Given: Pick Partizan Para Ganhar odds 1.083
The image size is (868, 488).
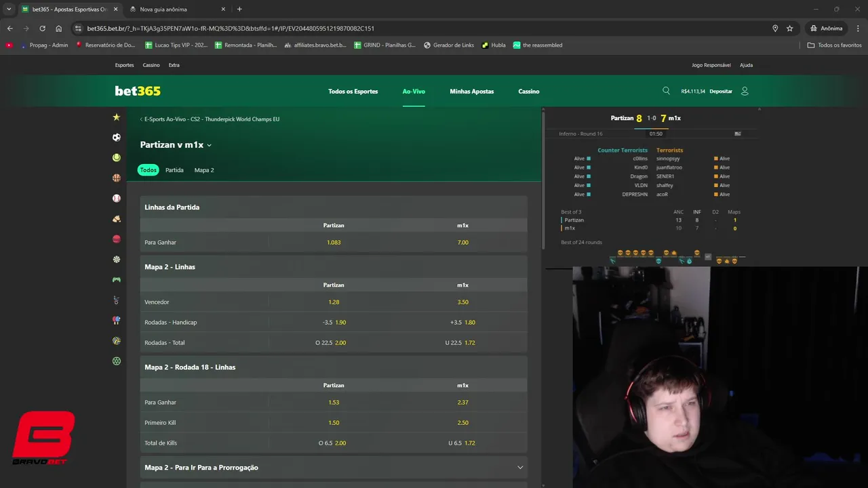Looking at the screenshot, I should [x=334, y=242].
